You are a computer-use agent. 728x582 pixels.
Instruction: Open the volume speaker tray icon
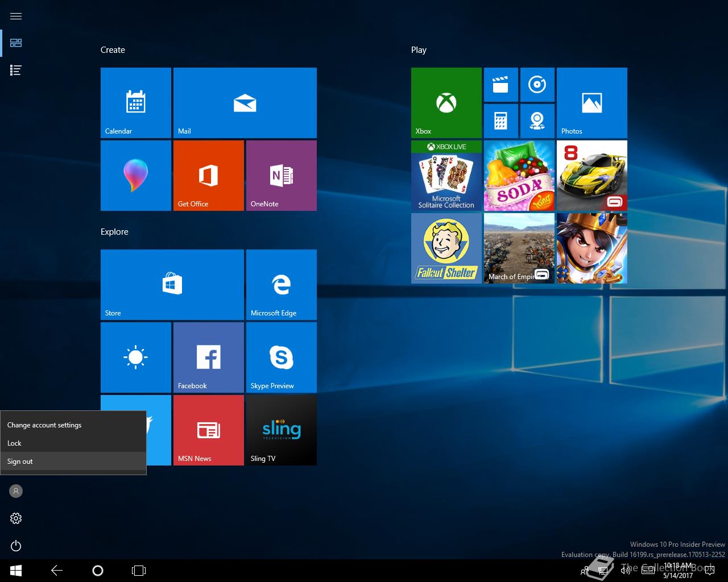tap(625, 571)
